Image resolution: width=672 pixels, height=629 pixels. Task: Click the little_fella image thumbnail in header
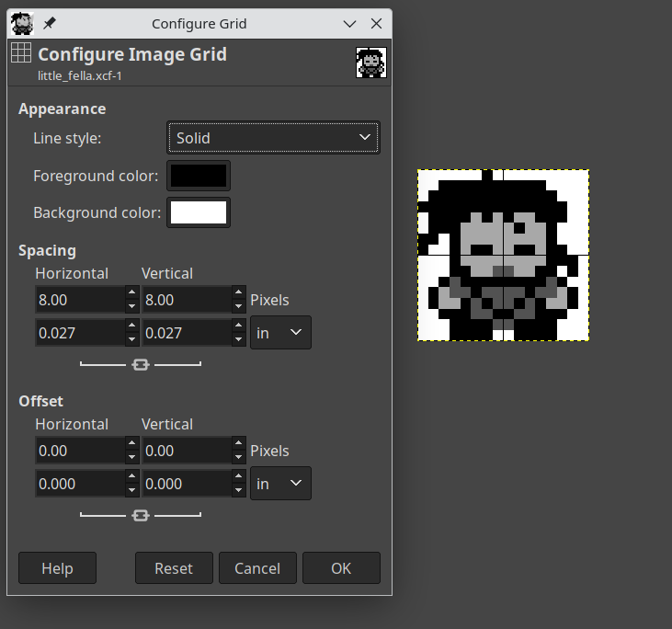tap(370, 63)
